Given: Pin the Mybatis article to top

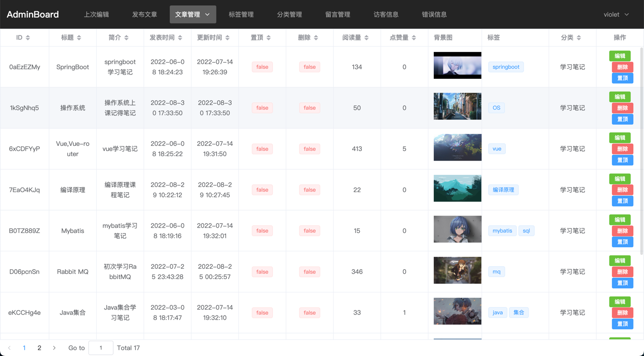Looking at the screenshot, I should click(x=623, y=242).
